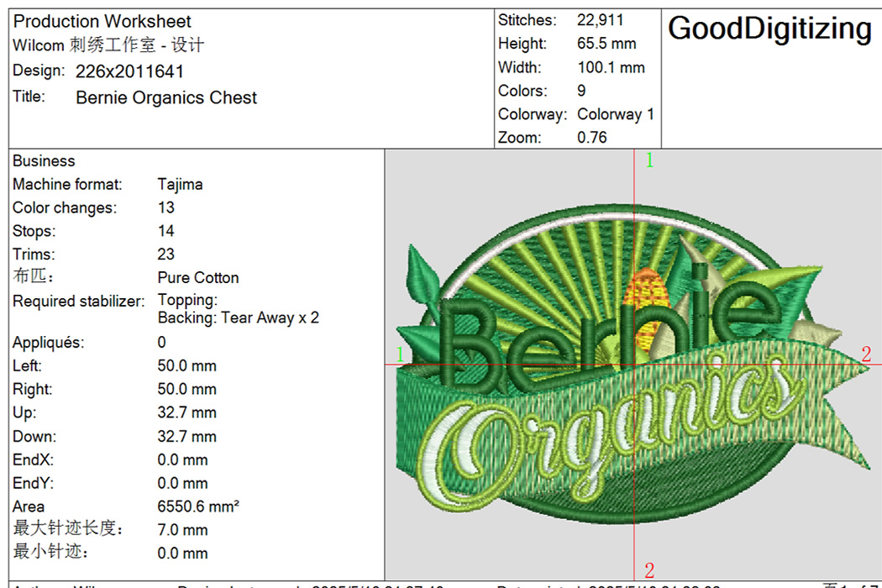Click the title Bernie Organics Chest
This screenshot has height=588, width=882.
pos(166,98)
